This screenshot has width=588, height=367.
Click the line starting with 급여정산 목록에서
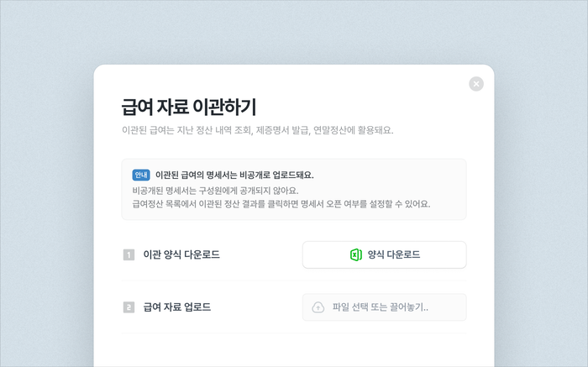281,204
